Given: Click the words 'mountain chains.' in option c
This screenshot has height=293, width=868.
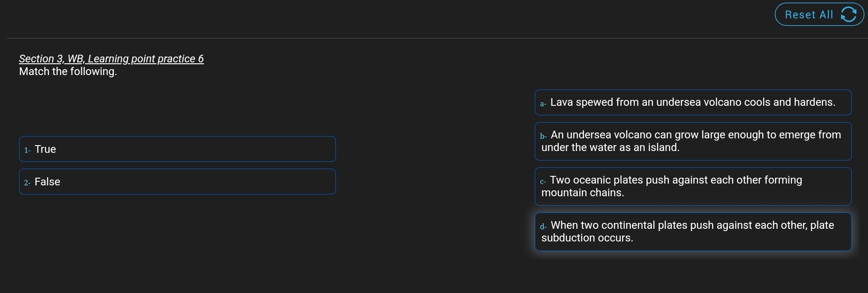Looking at the screenshot, I should coord(583,193).
